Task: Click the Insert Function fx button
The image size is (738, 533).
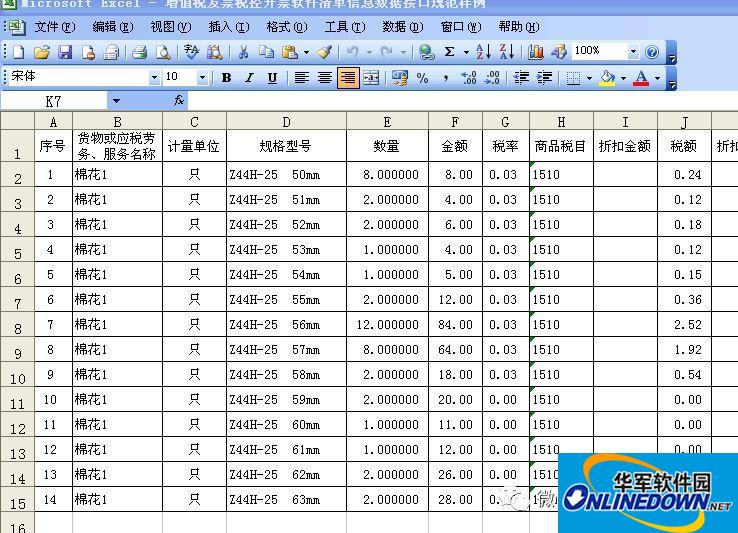Action: [x=179, y=100]
